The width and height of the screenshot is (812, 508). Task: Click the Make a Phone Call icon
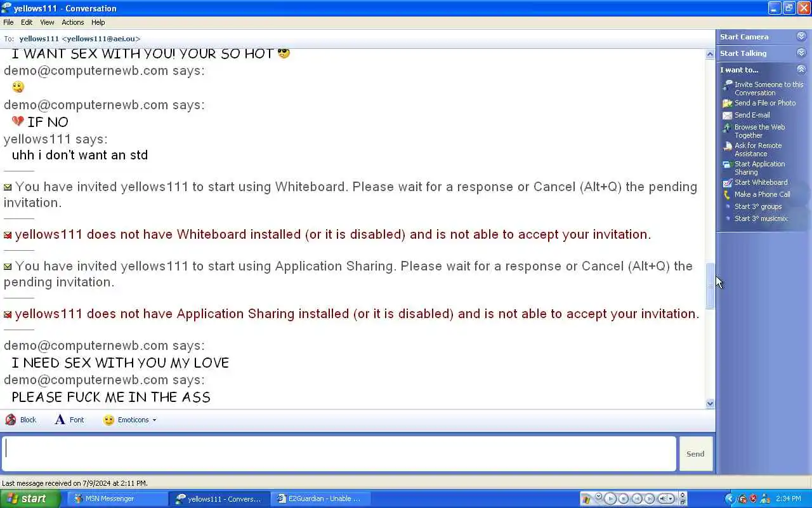click(728, 195)
